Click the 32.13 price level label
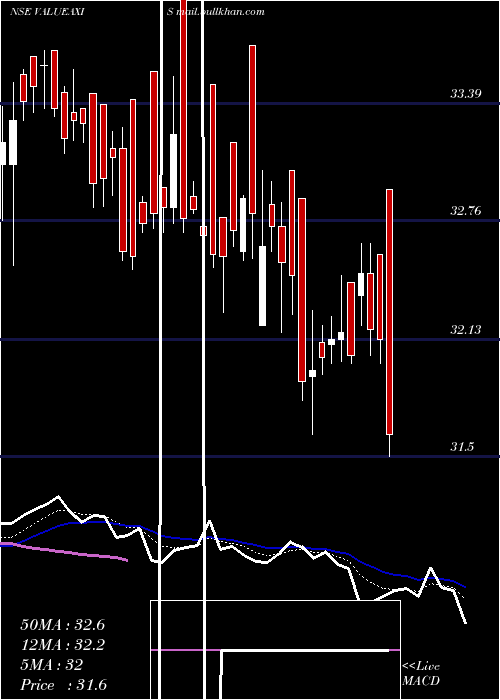This screenshot has width=500, height=700. (x=466, y=330)
